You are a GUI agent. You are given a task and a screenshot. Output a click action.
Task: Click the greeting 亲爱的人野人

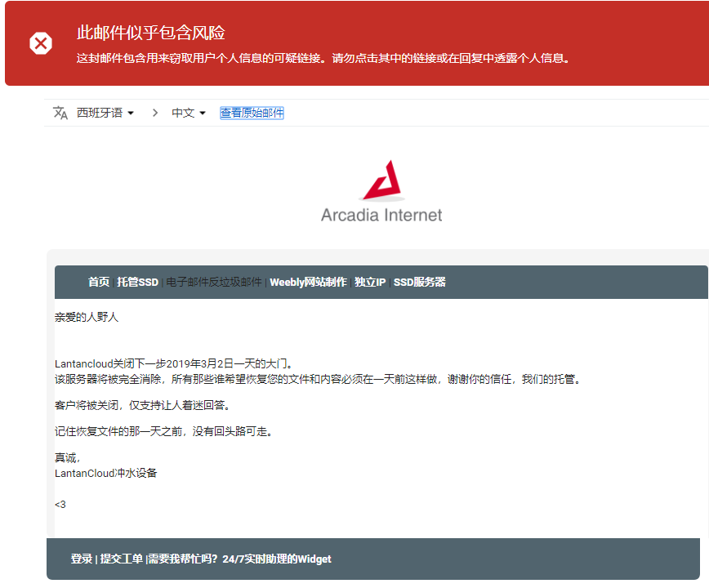point(87,317)
